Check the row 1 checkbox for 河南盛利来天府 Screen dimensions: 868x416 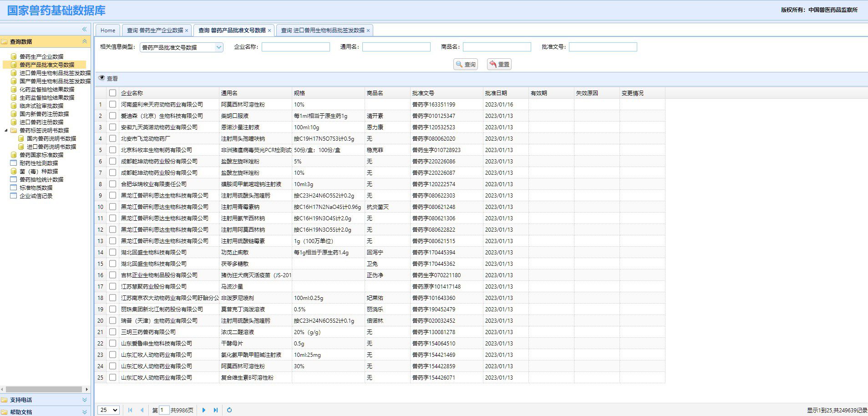pyautogui.click(x=112, y=104)
